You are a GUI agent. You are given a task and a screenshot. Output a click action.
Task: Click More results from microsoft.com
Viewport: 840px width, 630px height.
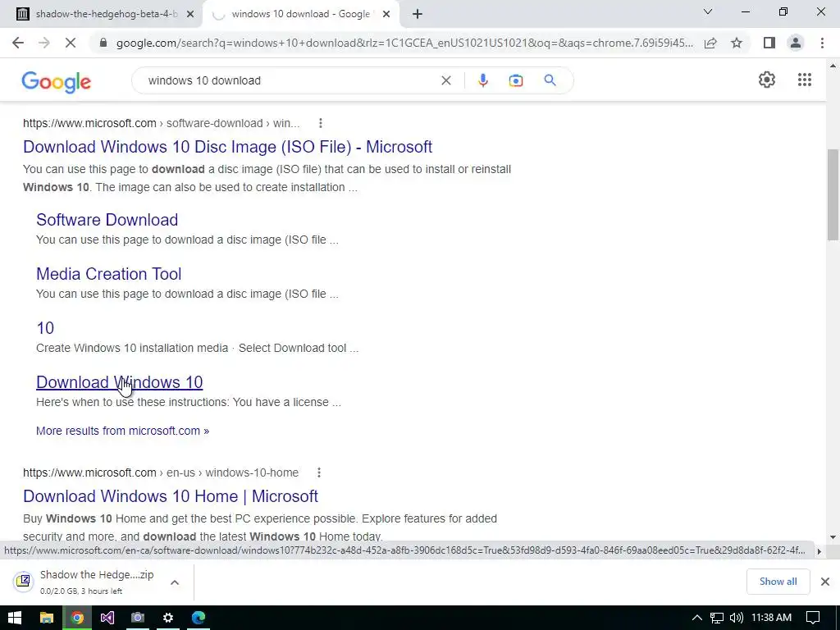pyautogui.click(x=123, y=431)
